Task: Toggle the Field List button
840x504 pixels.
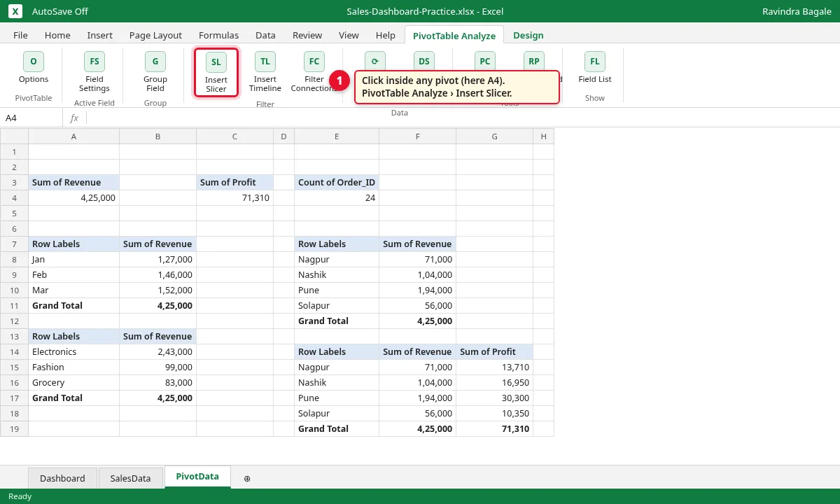Action: [595, 69]
